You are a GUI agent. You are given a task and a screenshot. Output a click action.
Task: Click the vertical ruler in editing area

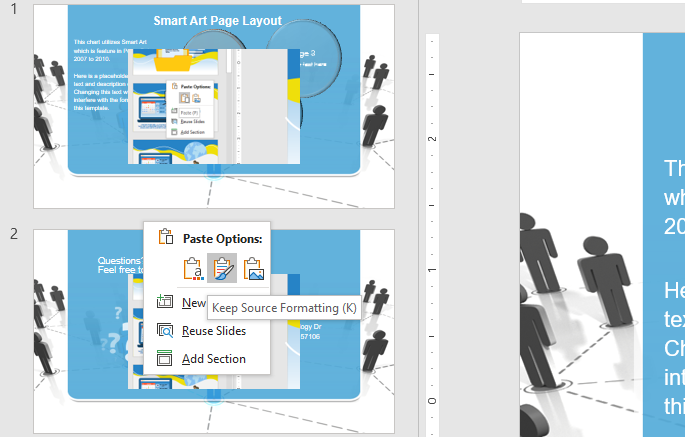pyautogui.click(x=432, y=236)
